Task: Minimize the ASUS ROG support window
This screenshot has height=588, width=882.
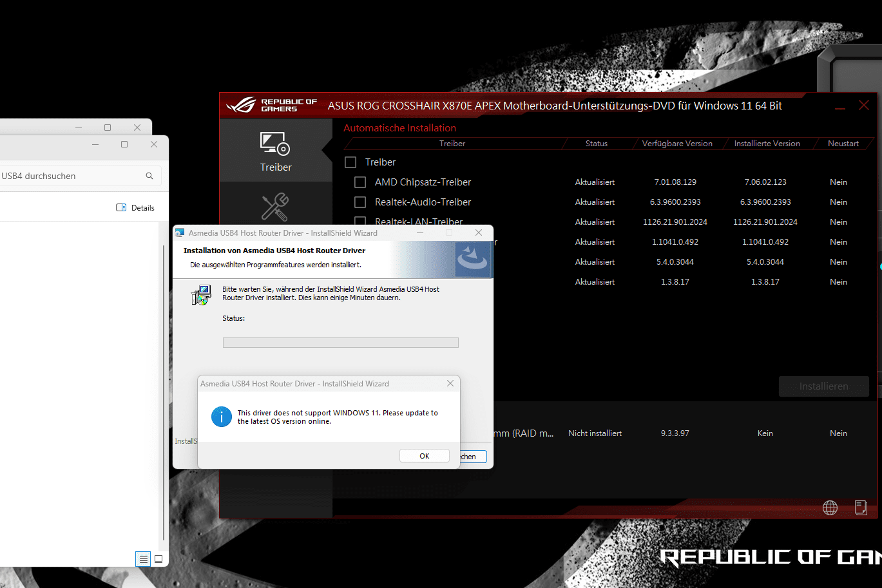Action: pyautogui.click(x=840, y=107)
